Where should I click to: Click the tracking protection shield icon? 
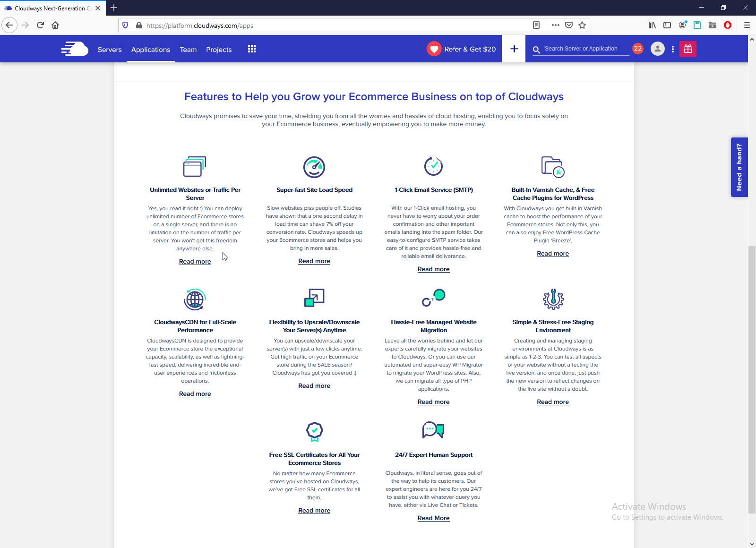pos(125,25)
